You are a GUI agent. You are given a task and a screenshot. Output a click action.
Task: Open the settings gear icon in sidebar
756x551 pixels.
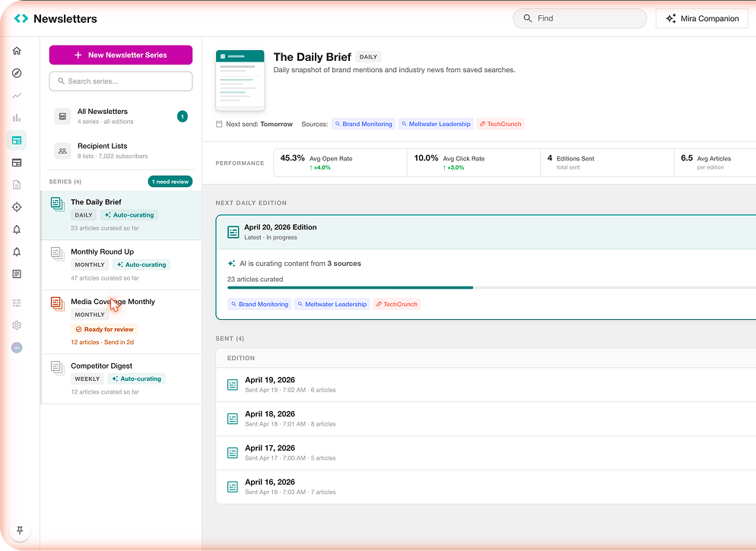(x=17, y=325)
